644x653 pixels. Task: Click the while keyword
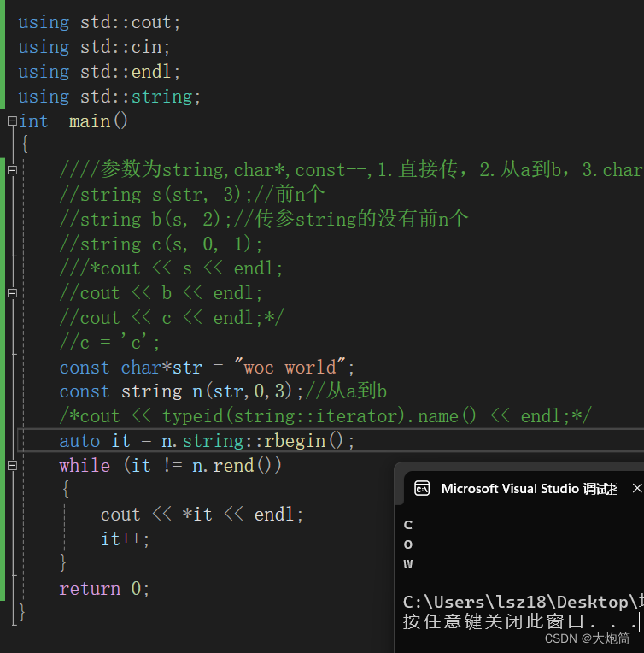click(x=85, y=465)
